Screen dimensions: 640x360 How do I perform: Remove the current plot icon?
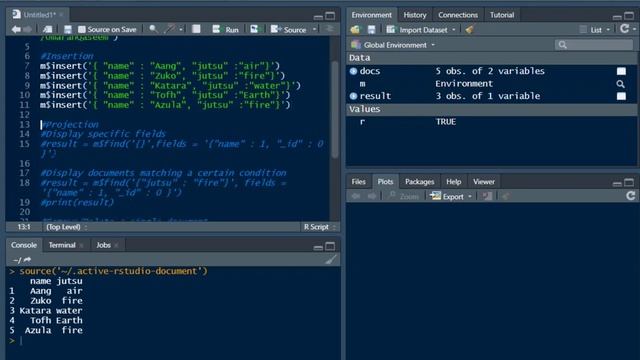(x=487, y=196)
